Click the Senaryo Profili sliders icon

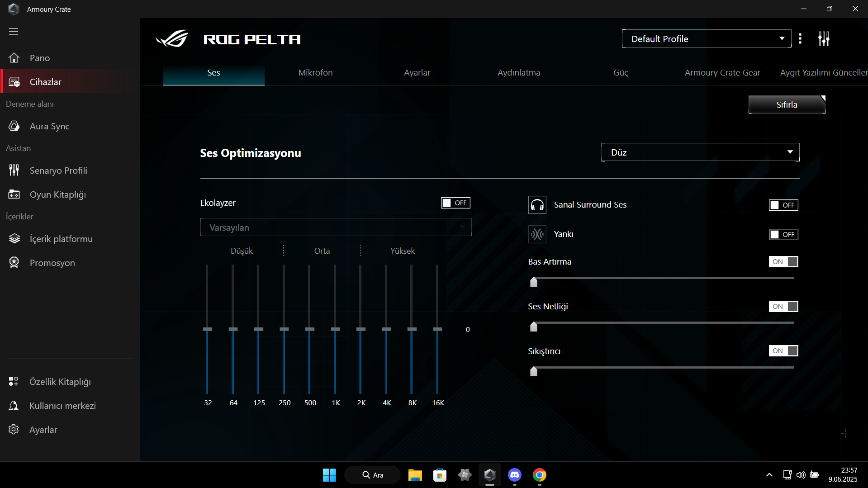[x=14, y=171]
